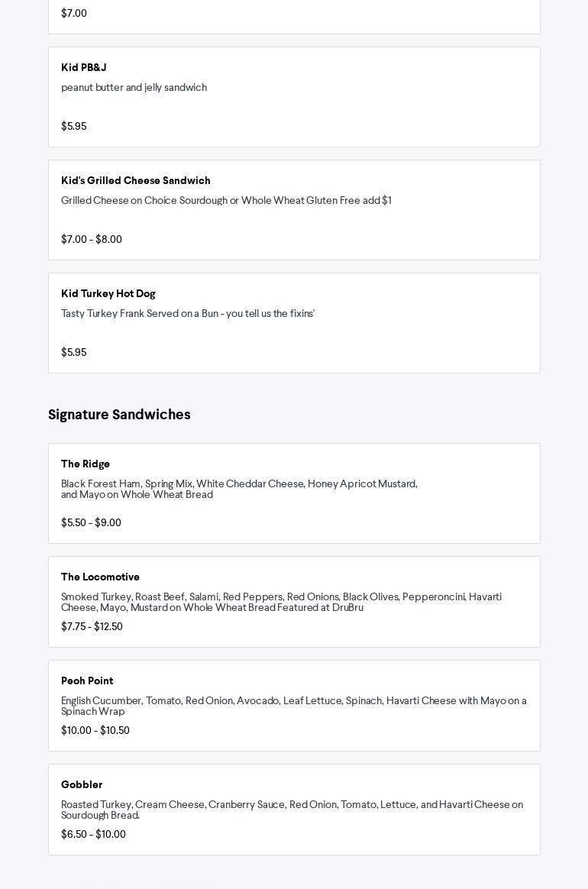This screenshot has width=588, height=889.
Task: Open The Ridge sandwich title
Action: coord(86,464)
